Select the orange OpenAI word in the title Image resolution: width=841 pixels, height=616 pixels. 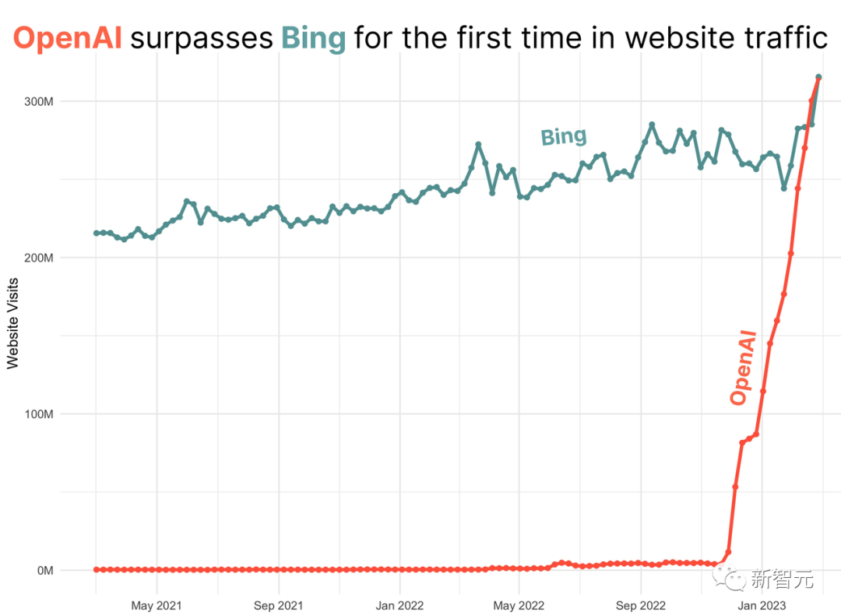click(x=68, y=38)
